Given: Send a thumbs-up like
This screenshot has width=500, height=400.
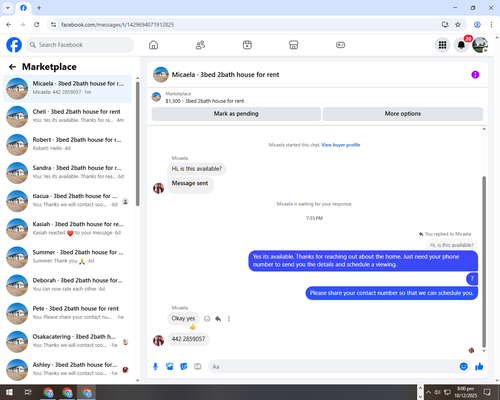Looking at the screenshot, I should 479,367.
